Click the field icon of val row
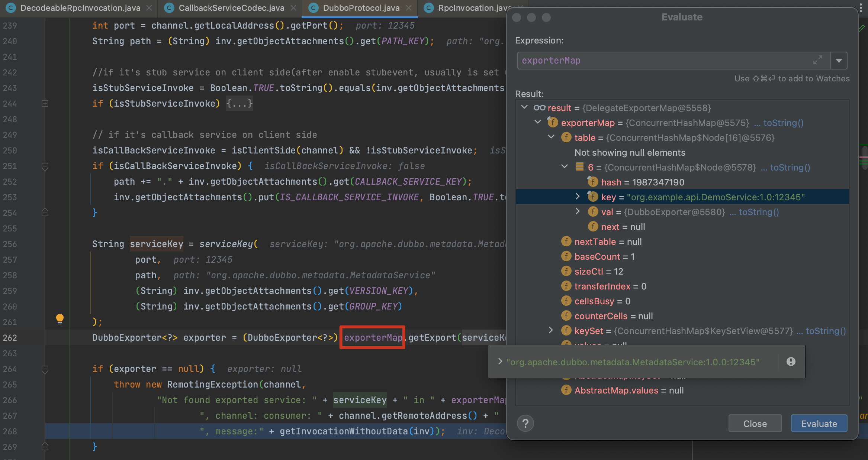Screen dimensions: 868x460 593,212
